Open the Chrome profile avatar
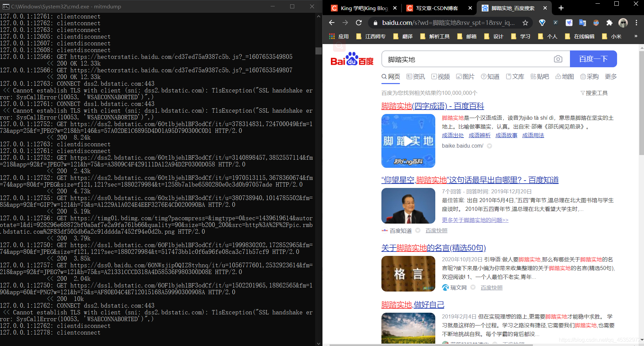Viewport: 644px width, 346px height. tap(623, 23)
